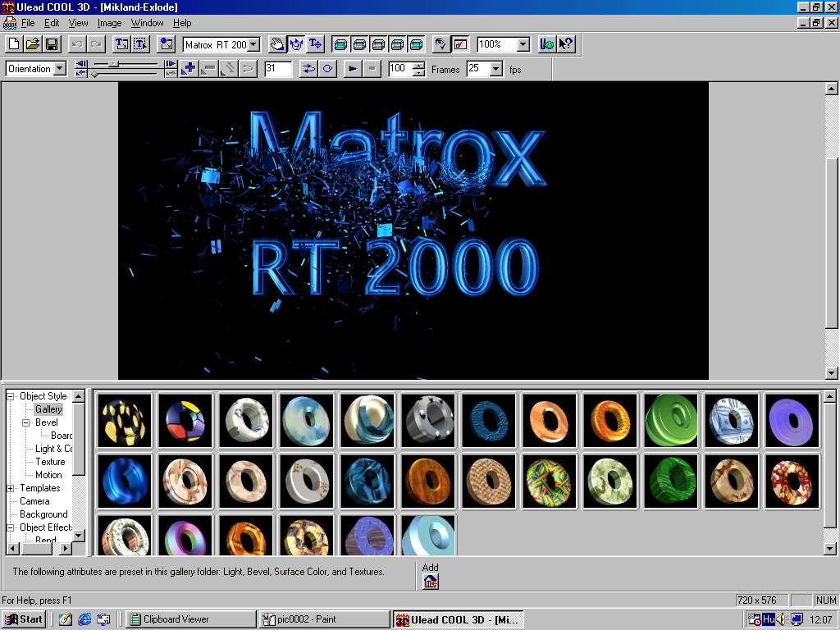Switch to pic0002 - Paint taskbar button
This screenshot has width=840, height=630.
(x=325, y=619)
